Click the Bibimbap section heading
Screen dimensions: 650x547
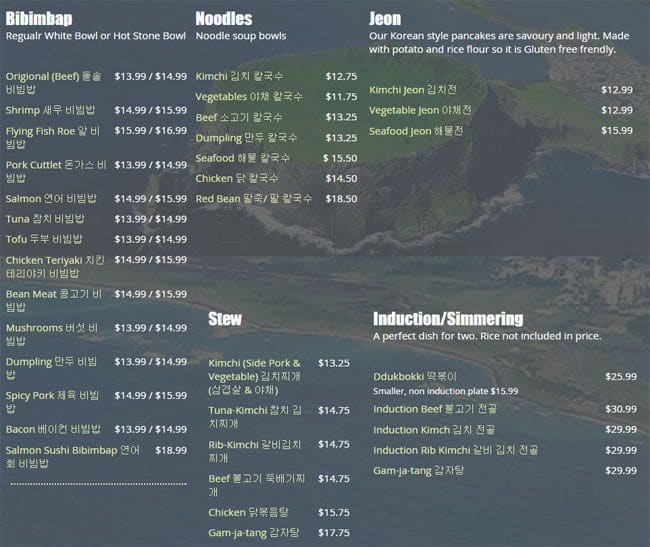pyautogui.click(x=39, y=18)
